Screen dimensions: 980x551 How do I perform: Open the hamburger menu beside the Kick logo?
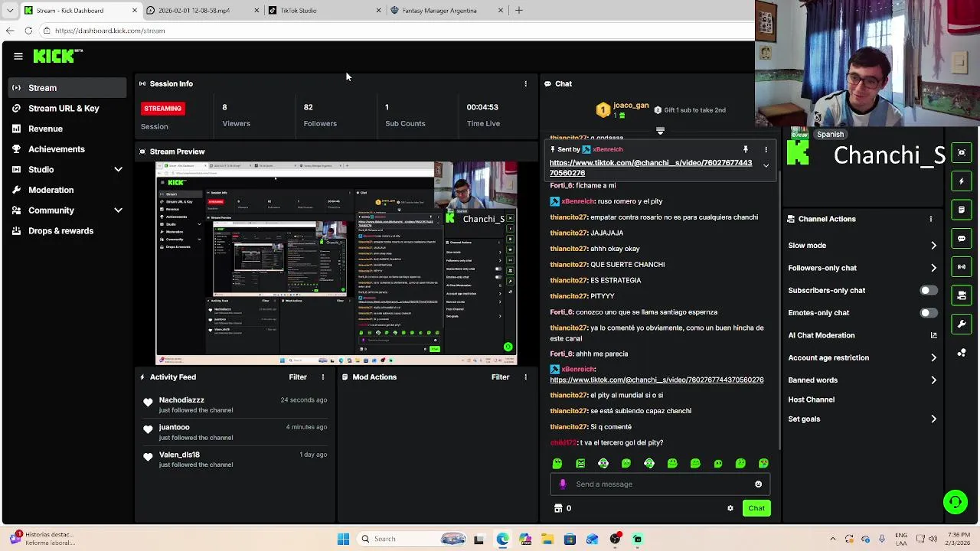(x=18, y=56)
